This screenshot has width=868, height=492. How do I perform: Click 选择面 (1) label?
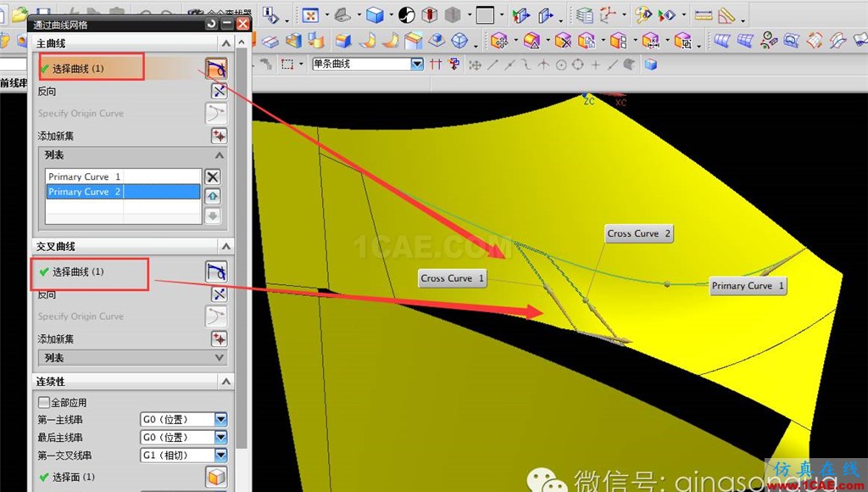(73, 477)
